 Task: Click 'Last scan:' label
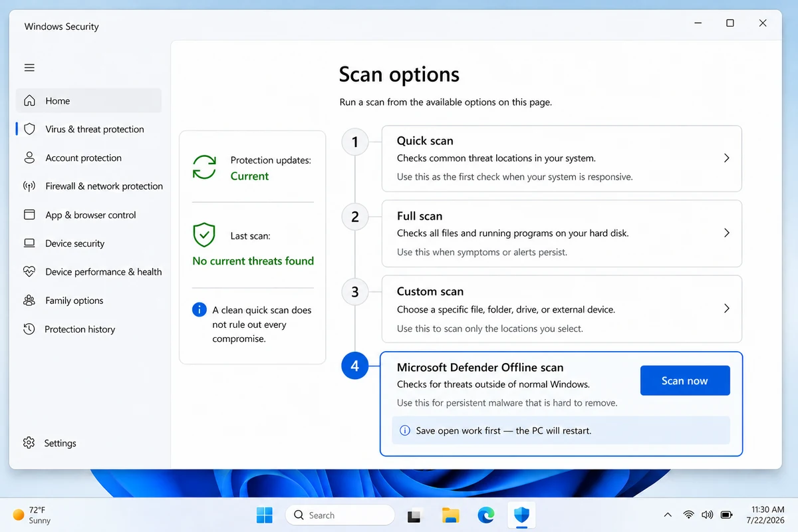tap(251, 236)
